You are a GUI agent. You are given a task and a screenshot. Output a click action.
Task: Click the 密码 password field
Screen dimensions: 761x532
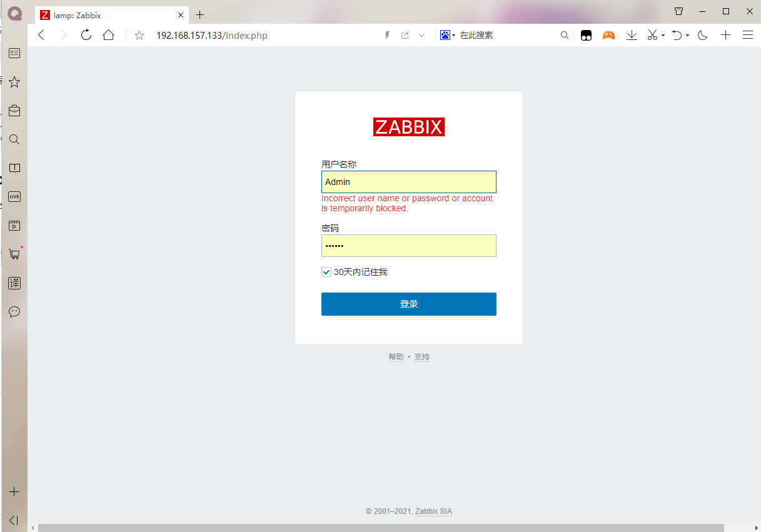(x=409, y=246)
